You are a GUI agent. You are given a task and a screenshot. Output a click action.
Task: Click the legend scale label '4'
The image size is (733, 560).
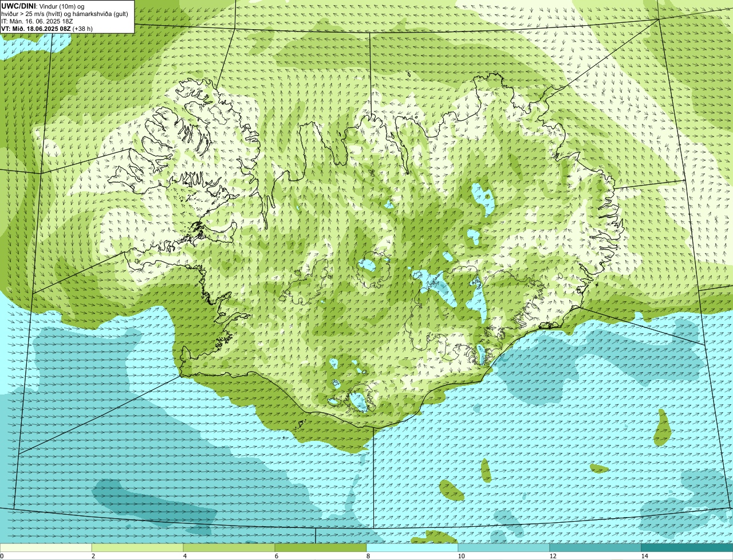coord(184,556)
